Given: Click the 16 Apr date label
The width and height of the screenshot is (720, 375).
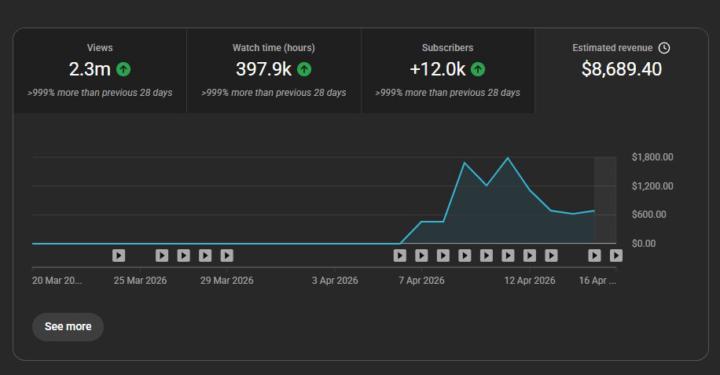Looking at the screenshot, I should (597, 280).
